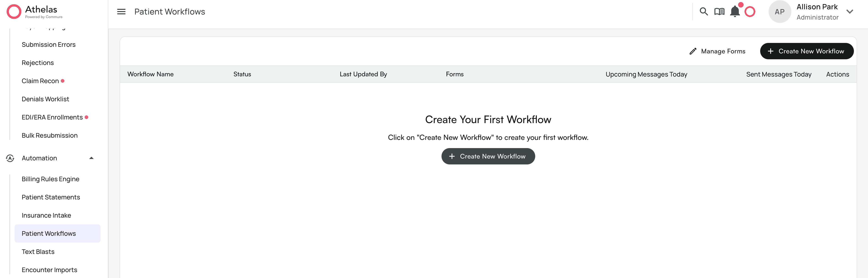Screen dimensions: 868x278
Task: Click the Workflow Name column header
Action: (x=150, y=74)
